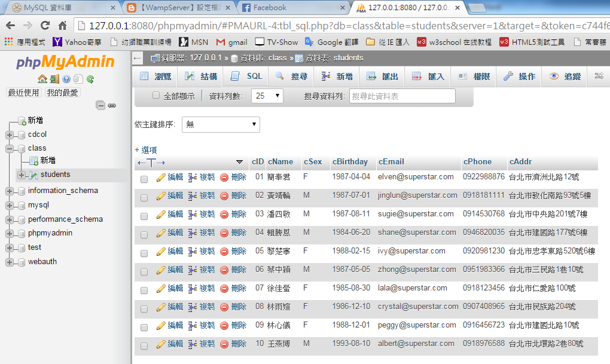Click the Chrome home button icon
610x364 pixels.
(x=62, y=26)
